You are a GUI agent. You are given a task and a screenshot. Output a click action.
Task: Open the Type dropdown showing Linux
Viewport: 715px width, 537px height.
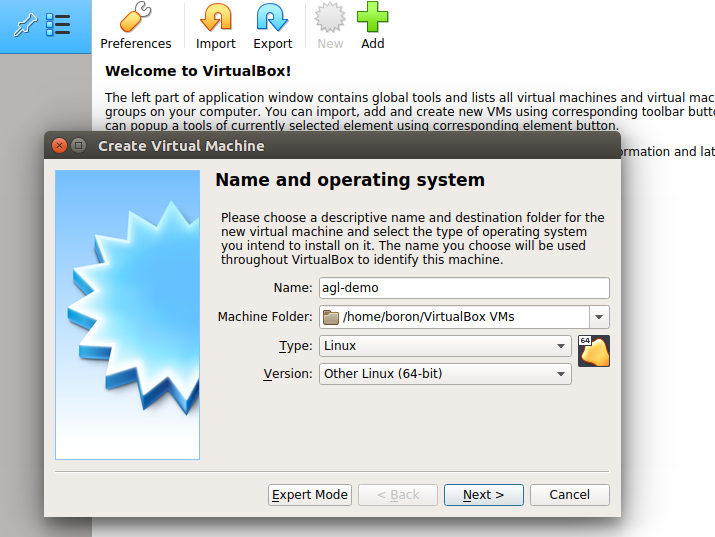(445, 346)
